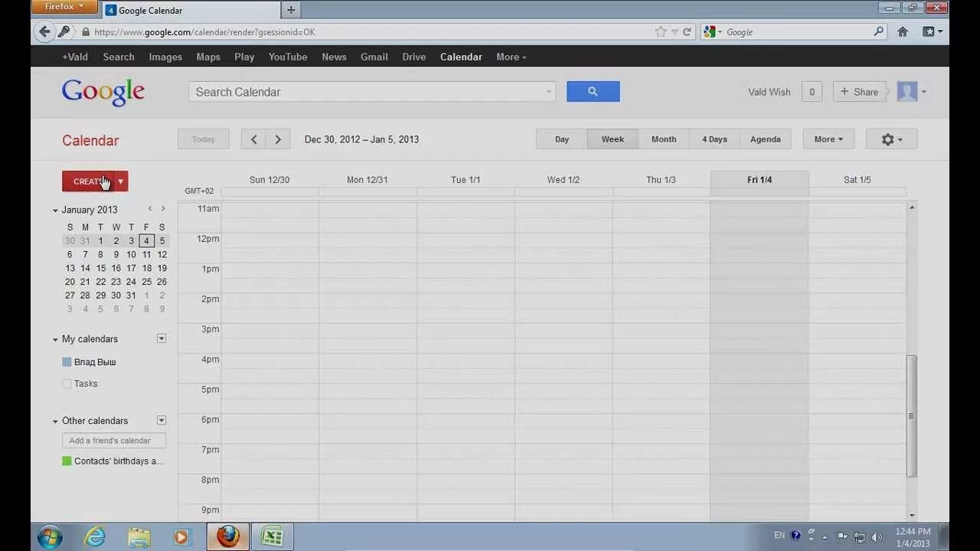Open YouTube from the Google bar
The width and height of the screenshot is (980, 551).
click(288, 57)
